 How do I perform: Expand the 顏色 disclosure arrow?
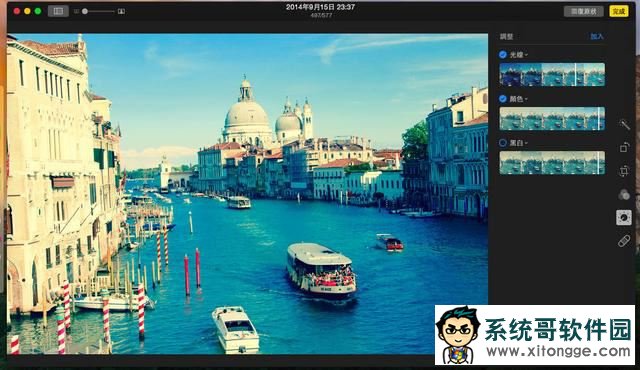pos(526,99)
